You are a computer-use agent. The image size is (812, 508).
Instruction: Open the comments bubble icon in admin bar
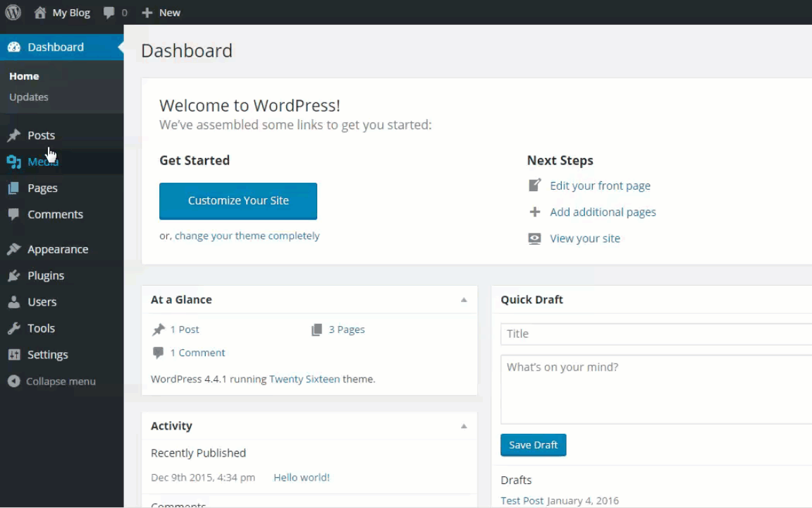pyautogui.click(x=109, y=13)
